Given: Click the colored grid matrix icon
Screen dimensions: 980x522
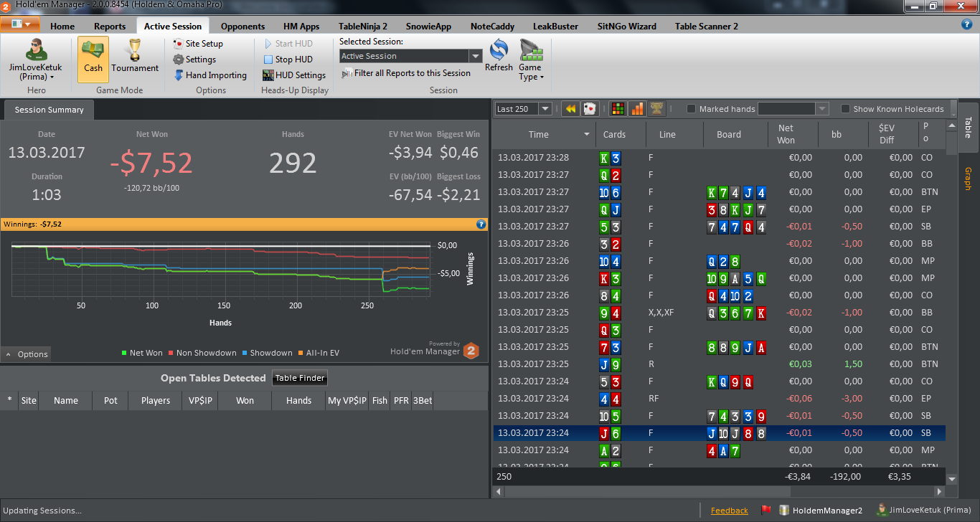Looking at the screenshot, I should point(617,109).
